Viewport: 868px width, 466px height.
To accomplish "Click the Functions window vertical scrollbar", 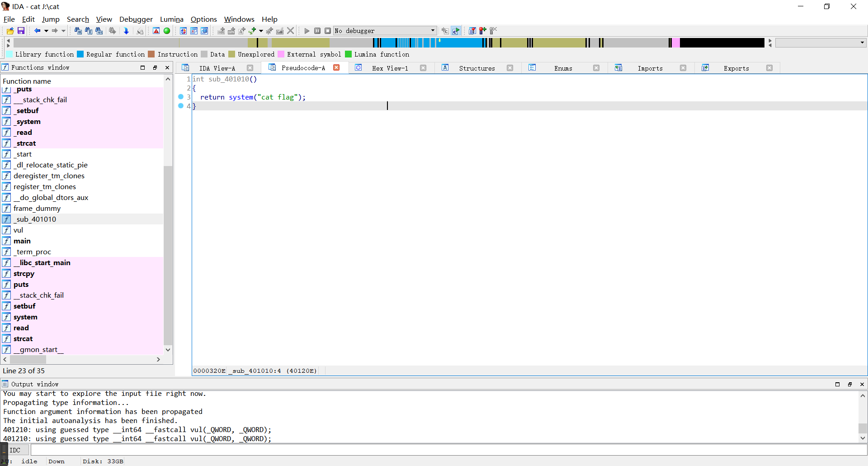I will coord(168,253).
